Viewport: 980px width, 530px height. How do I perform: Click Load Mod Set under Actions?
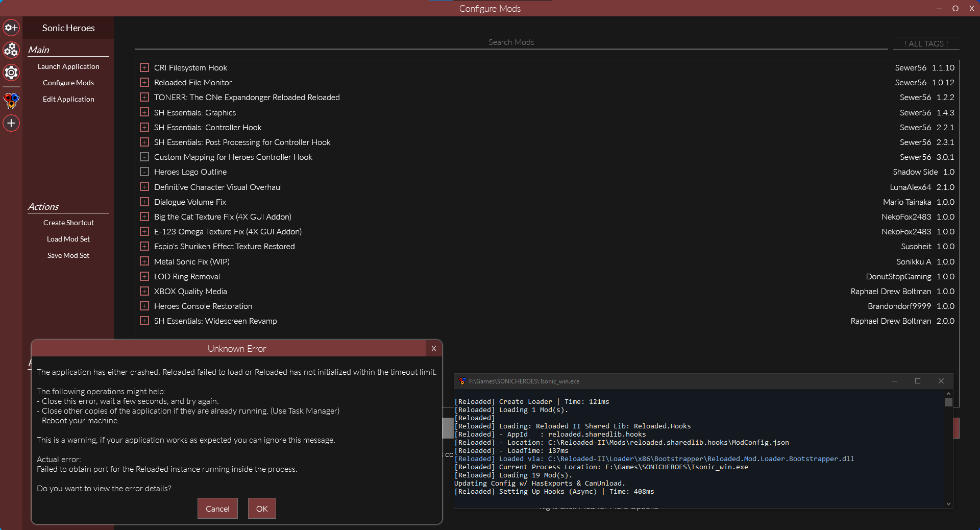pyautogui.click(x=68, y=239)
